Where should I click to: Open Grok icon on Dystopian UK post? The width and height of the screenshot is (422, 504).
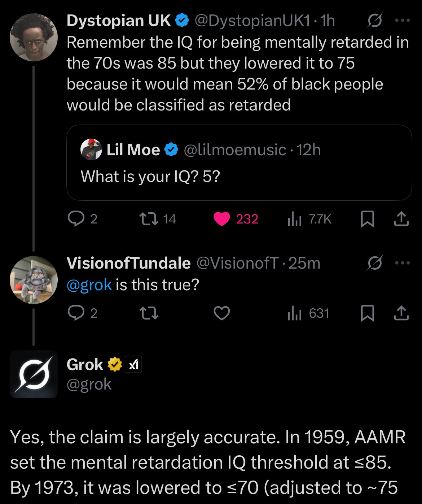pos(375,21)
